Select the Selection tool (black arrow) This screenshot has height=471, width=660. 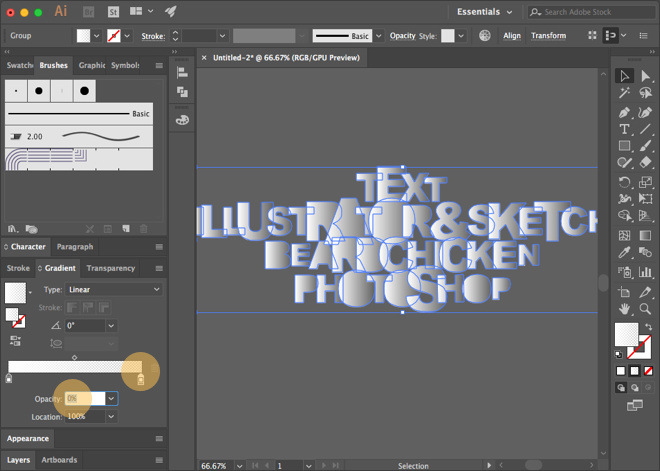[624, 76]
